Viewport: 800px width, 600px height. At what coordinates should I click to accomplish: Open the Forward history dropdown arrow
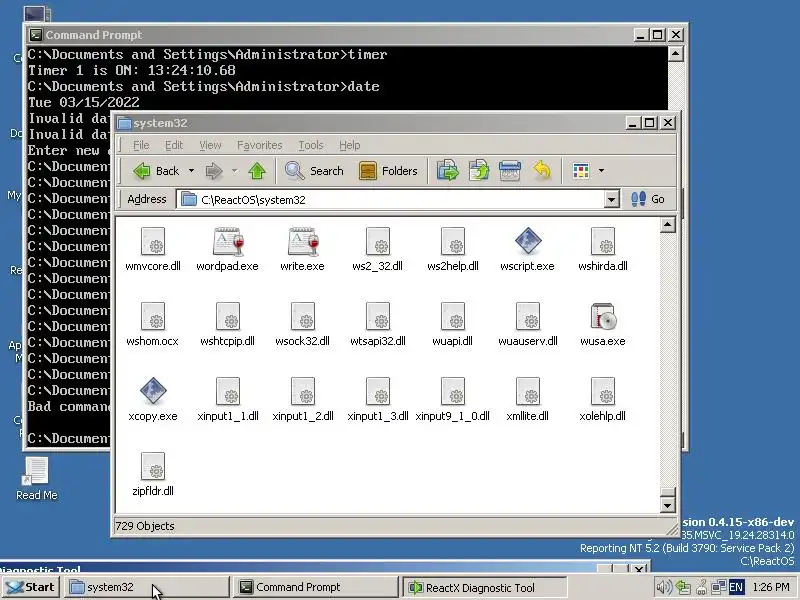[x=235, y=171]
